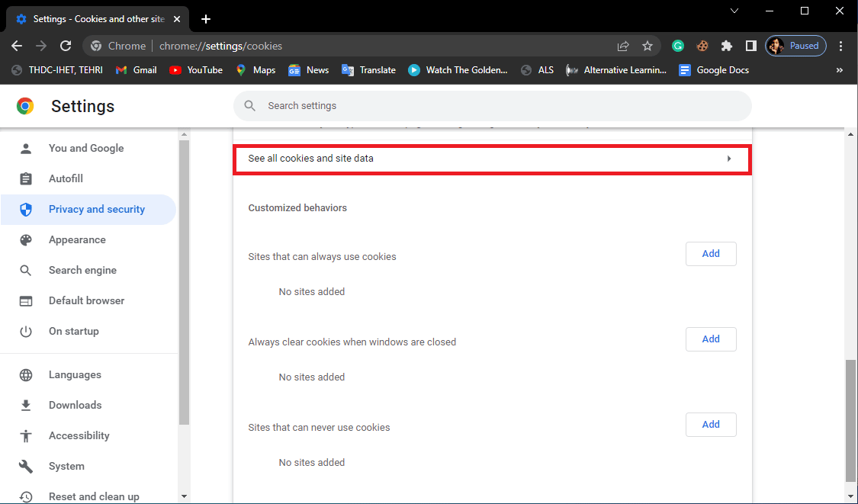Click the Chrome site info chip
Screen dimensions: 858x504
pyautogui.click(x=119, y=46)
